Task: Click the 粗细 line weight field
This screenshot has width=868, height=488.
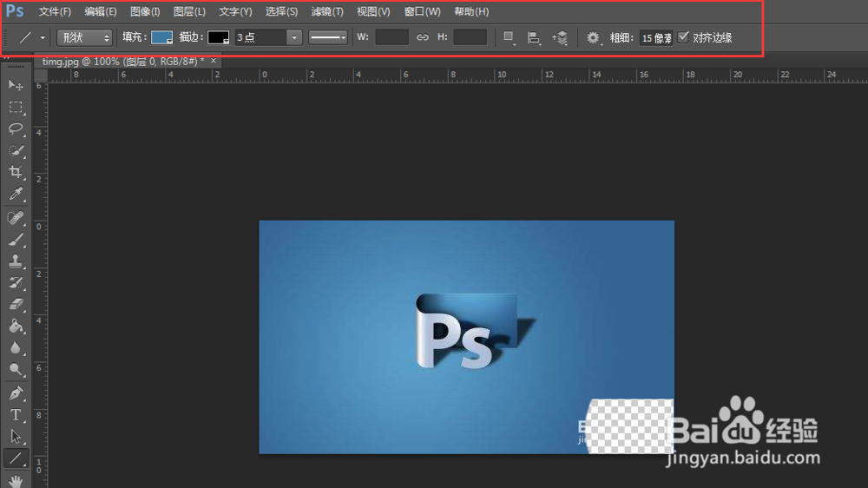Action: 656,37
